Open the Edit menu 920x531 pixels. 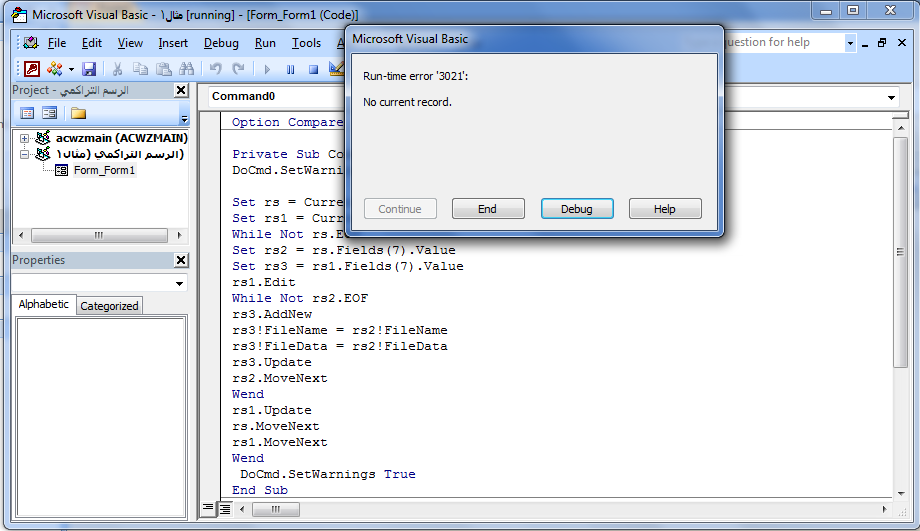(92, 43)
